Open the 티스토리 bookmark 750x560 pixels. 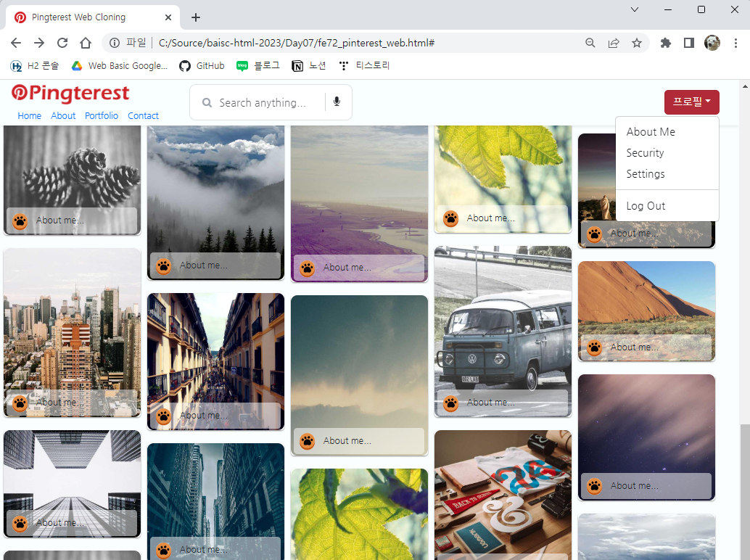pos(364,66)
